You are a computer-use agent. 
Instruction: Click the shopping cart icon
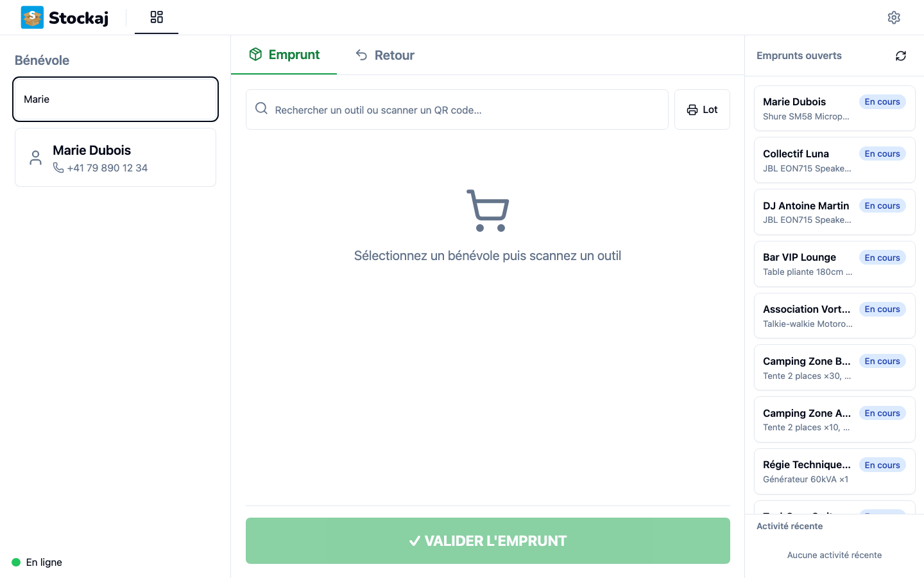point(488,210)
